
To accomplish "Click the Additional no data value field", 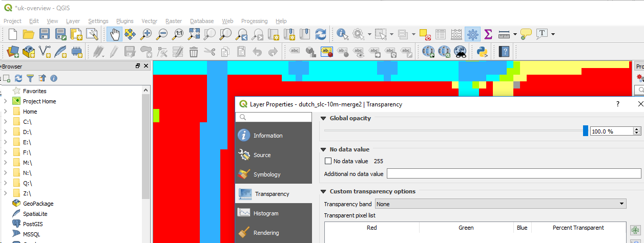I will 514,174.
